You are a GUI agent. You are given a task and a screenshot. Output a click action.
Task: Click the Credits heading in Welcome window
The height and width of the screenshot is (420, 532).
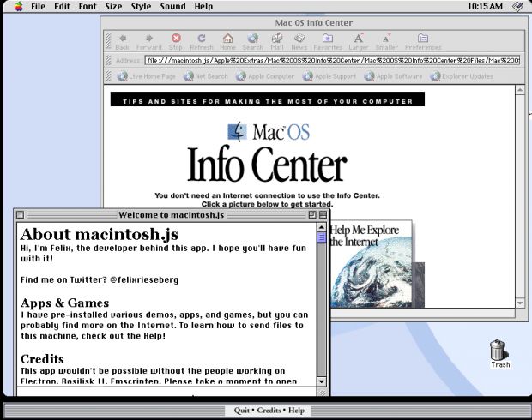[x=42, y=359]
